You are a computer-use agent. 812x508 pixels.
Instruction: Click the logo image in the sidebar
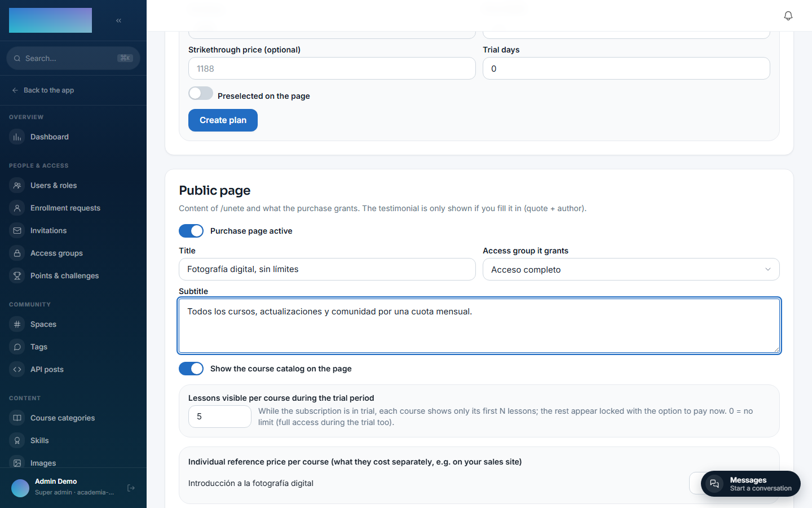(x=50, y=20)
